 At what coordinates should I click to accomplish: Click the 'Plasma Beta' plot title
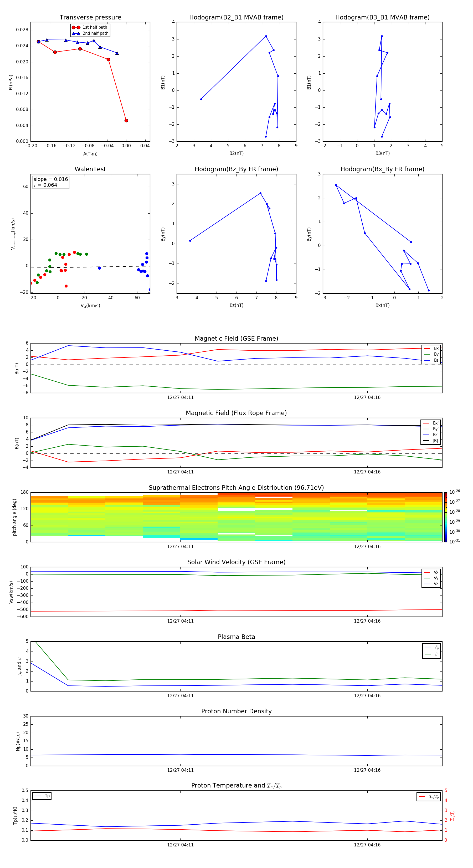click(x=236, y=637)
